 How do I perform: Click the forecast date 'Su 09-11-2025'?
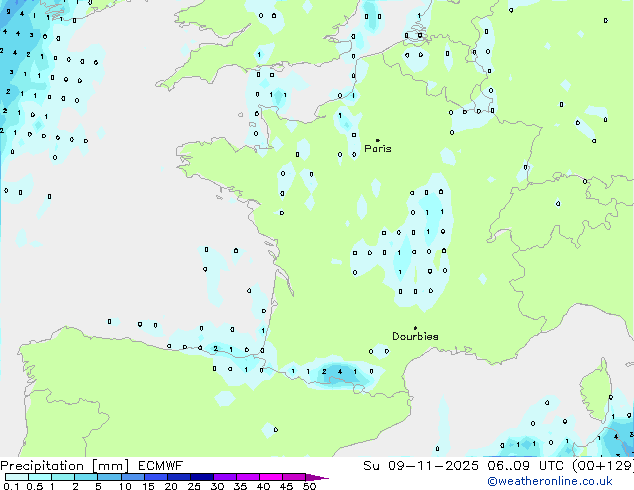point(421,466)
